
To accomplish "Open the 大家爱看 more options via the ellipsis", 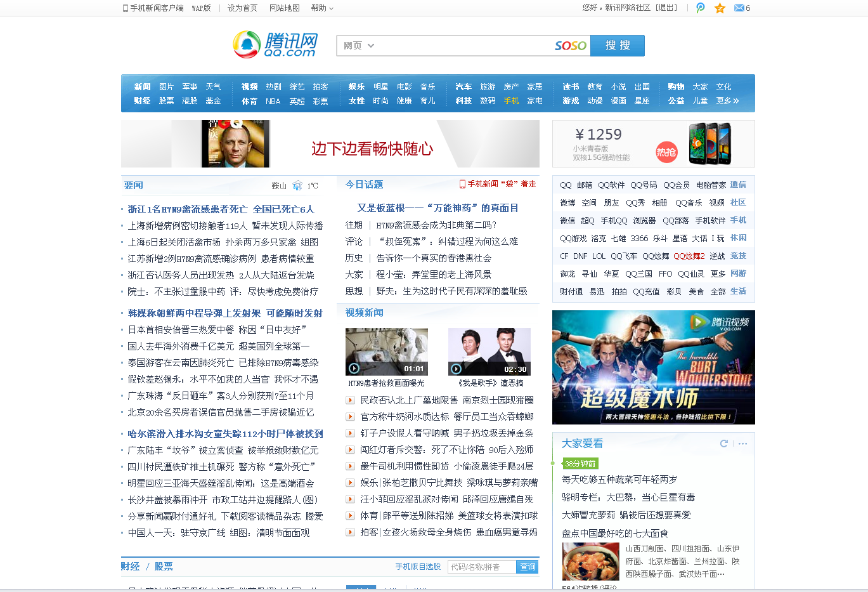I will [742, 444].
